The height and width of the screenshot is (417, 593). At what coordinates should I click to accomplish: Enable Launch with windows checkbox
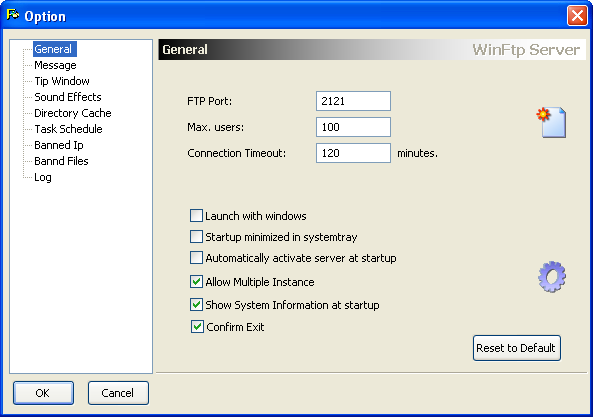click(196, 216)
